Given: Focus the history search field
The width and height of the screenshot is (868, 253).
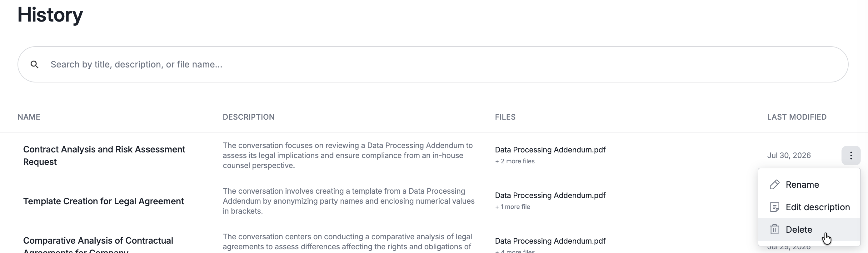Looking at the screenshot, I should [433, 64].
